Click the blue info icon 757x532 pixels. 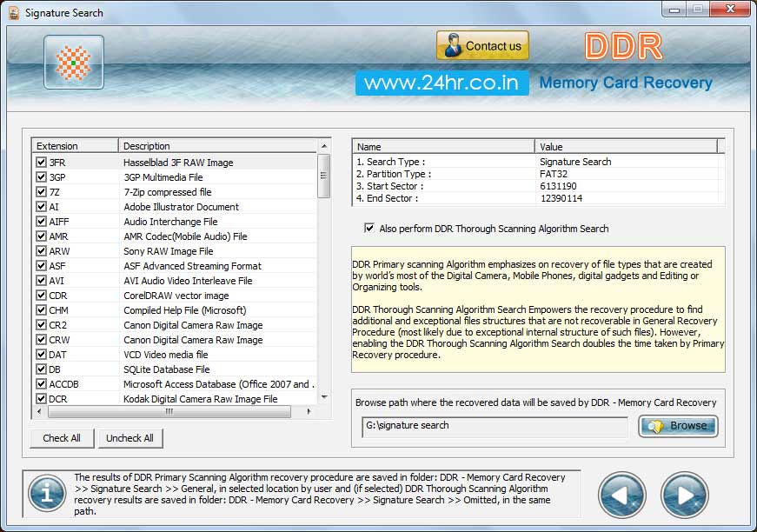(x=47, y=493)
